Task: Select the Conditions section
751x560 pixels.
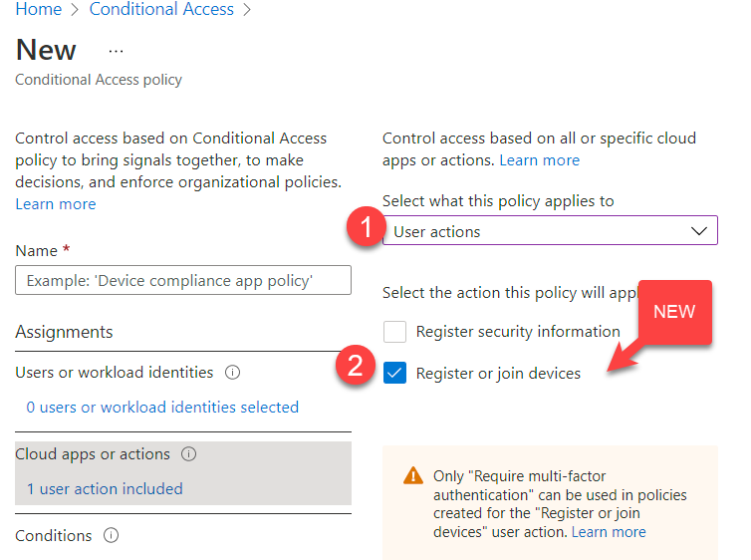Action: click(54, 536)
